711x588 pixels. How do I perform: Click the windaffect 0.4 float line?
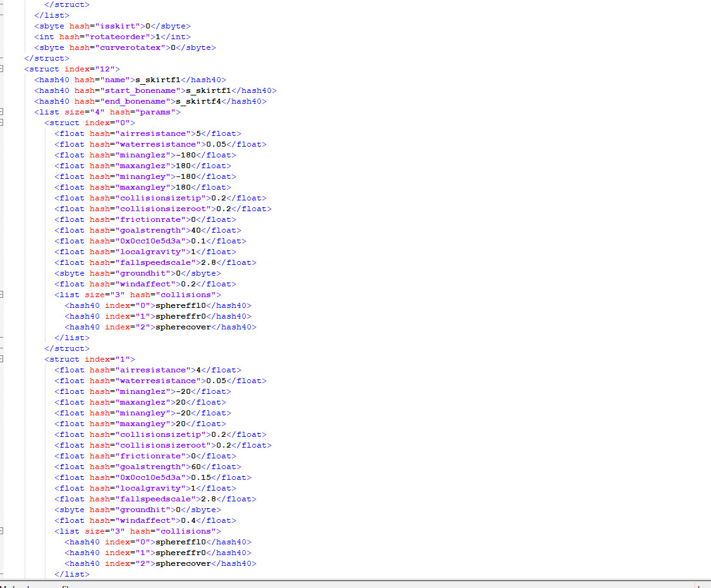click(x=145, y=520)
